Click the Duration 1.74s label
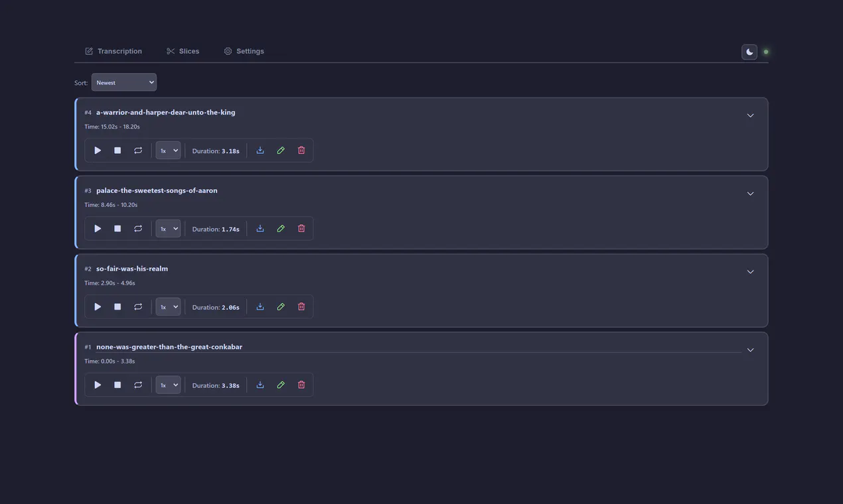The width and height of the screenshot is (843, 504). coord(216,229)
